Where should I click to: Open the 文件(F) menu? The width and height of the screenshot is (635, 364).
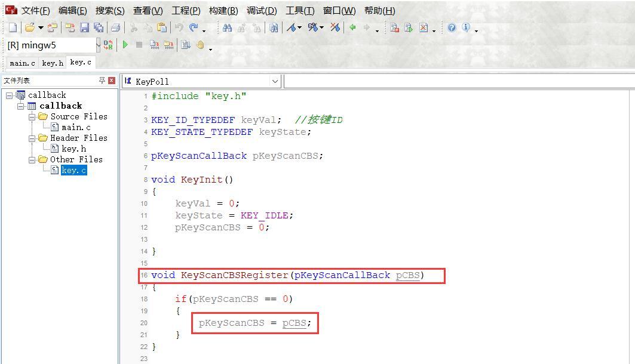36,11
